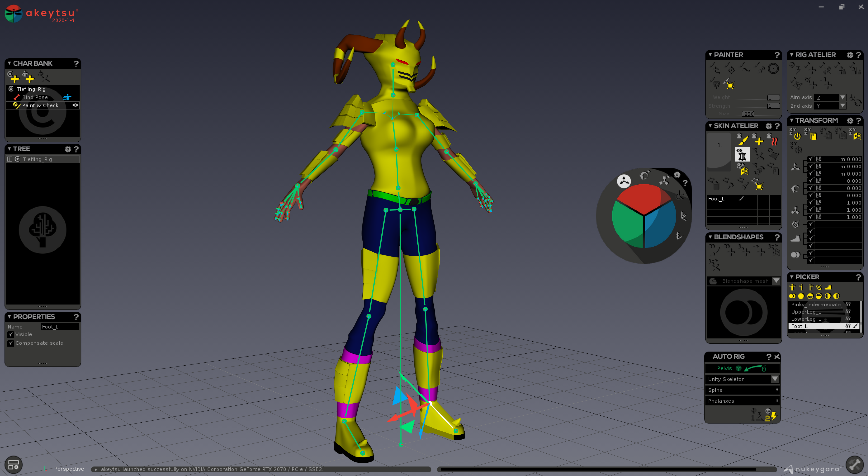Toggle the Visible checkbox in Properties
The image size is (868, 476).
(x=10, y=334)
